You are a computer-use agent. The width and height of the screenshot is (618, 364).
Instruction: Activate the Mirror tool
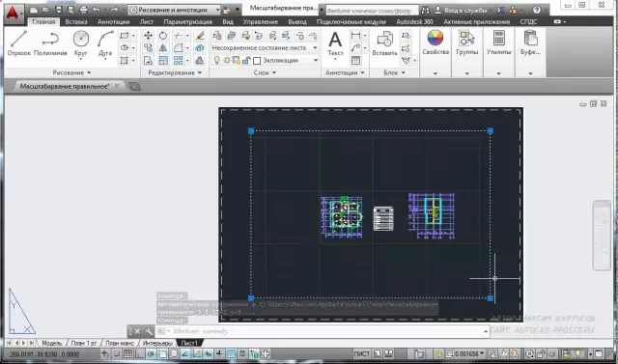click(x=163, y=48)
